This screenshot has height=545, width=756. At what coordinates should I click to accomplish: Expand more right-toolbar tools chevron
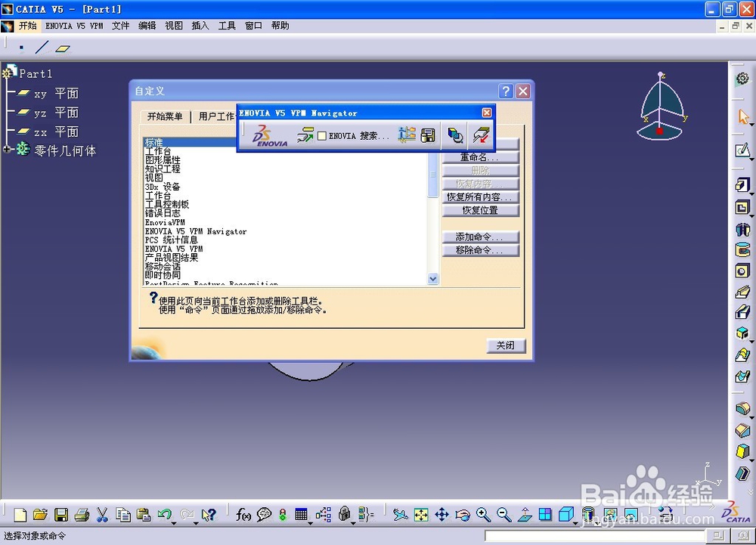click(x=750, y=493)
